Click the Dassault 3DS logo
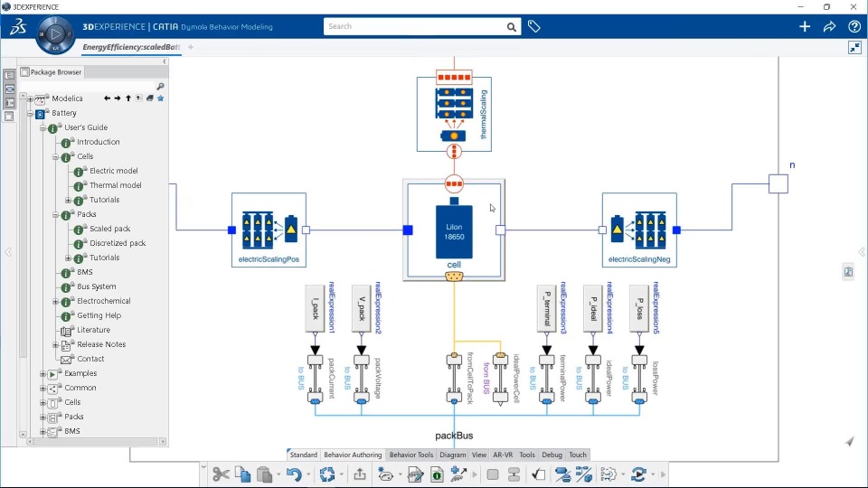The width and height of the screenshot is (868, 488). pyautogui.click(x=18, y=26)
